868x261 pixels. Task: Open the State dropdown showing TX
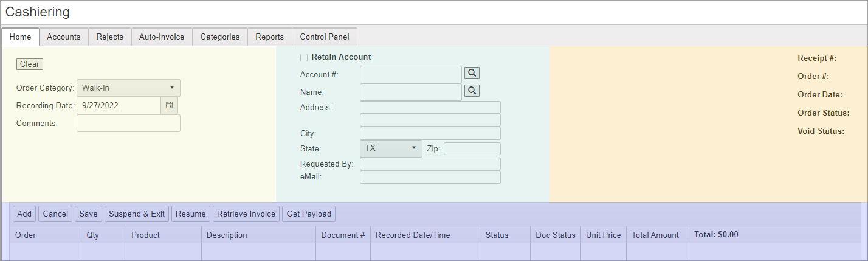pos(391,148)
